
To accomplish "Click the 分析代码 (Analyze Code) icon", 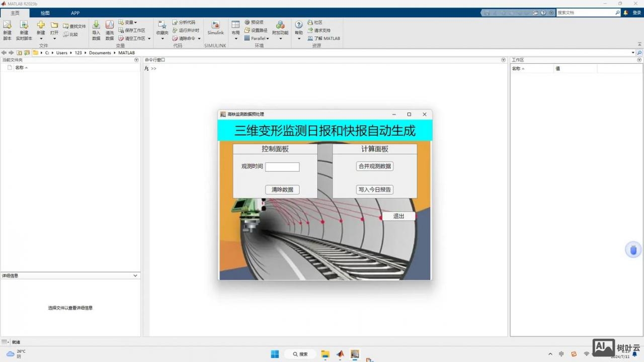I will [x=175, y=23].
